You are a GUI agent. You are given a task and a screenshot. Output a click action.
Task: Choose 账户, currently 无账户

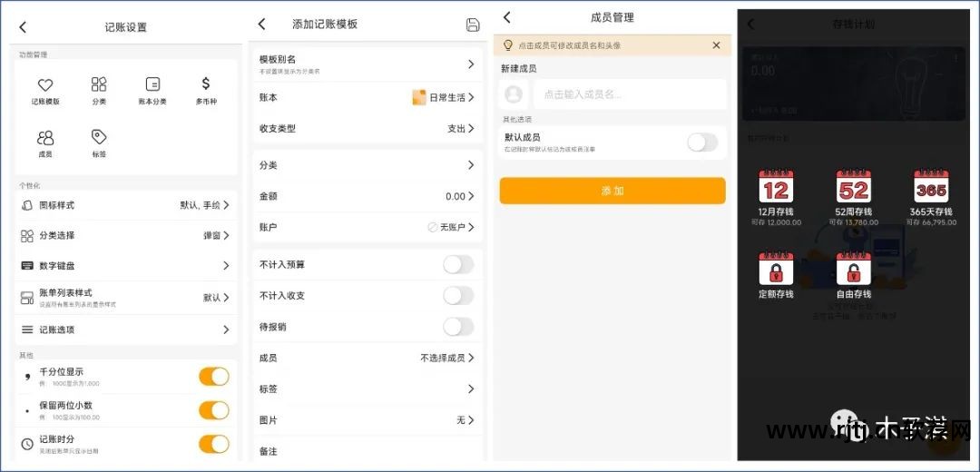[451, 228]
